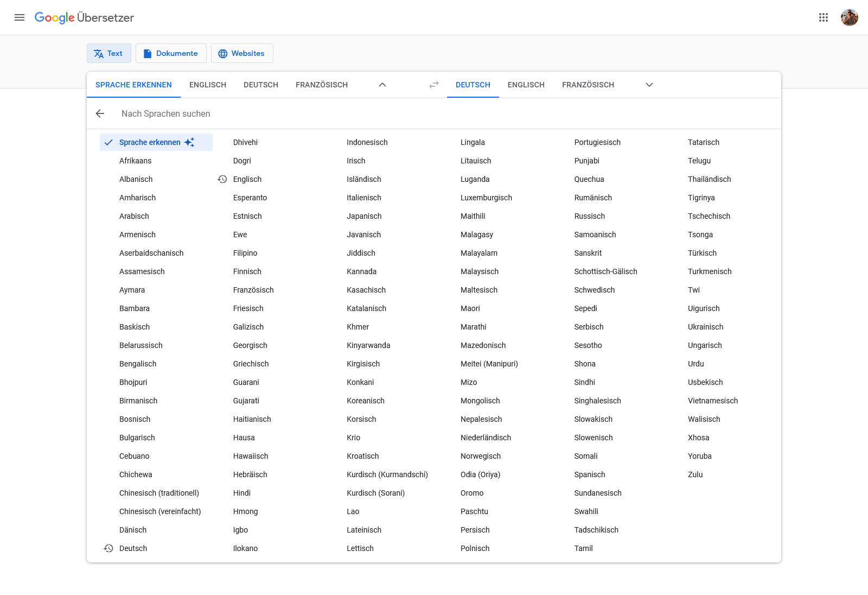Open the Google apps grid

click(824, 17)
